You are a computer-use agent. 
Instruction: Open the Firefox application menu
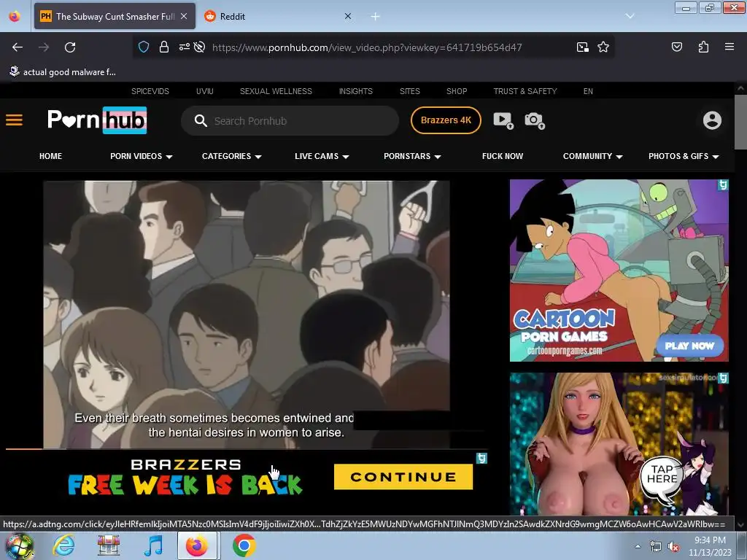[729, 47]
